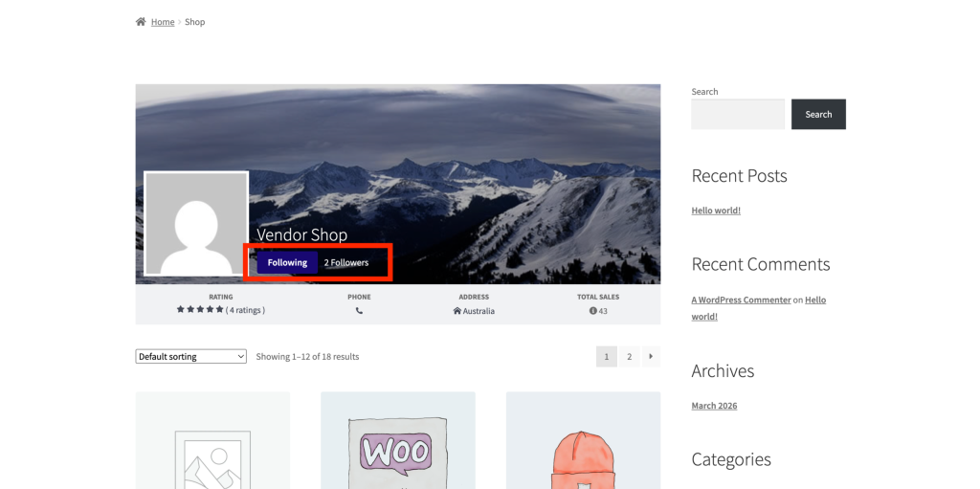Open the Home breadcrumb link
This screenshot has width=980, height=489.
[163, 22]
